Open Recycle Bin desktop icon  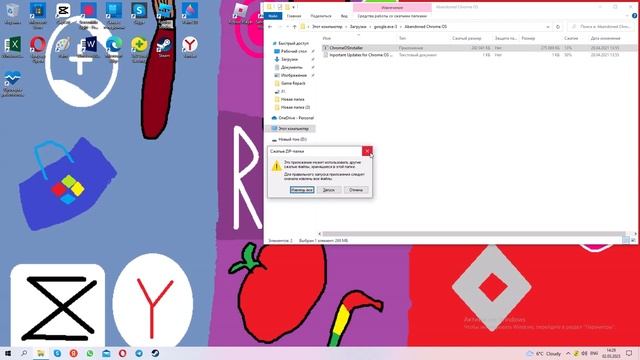(x=12, y=13)
